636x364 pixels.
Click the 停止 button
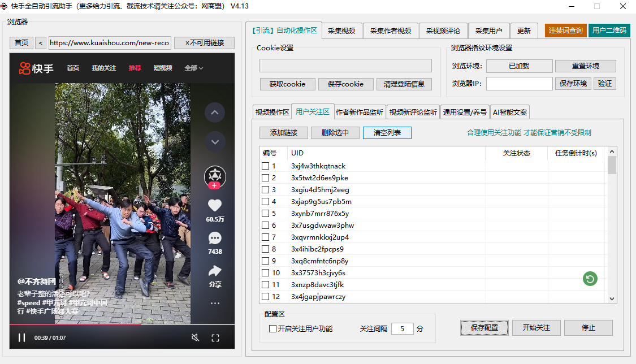(x=588, y=328)
